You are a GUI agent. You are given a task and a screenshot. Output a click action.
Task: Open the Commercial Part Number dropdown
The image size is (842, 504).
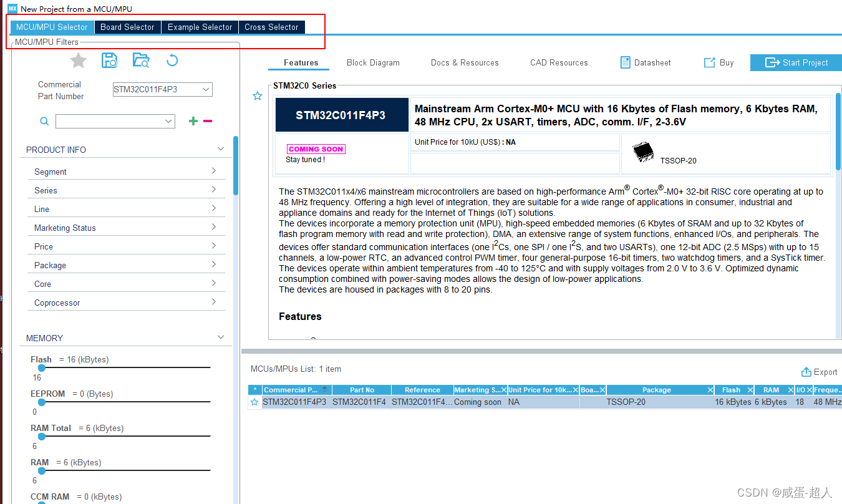[206, 89]
